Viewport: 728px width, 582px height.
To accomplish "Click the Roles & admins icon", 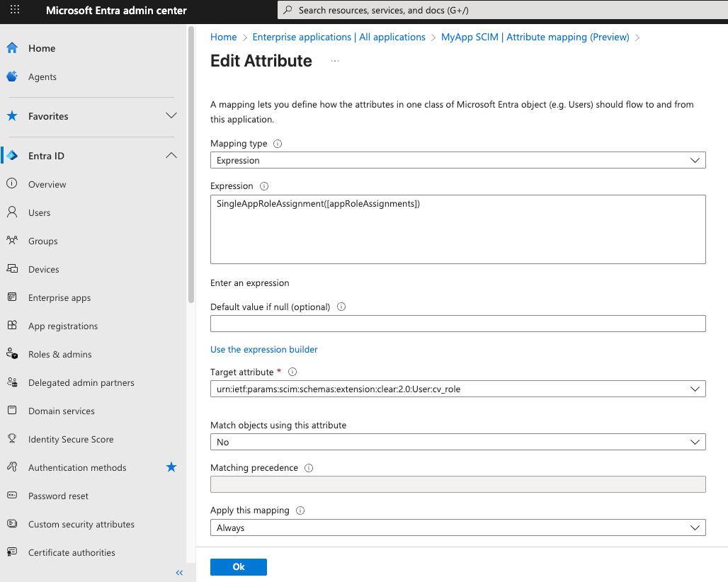I will pos(12,353).
